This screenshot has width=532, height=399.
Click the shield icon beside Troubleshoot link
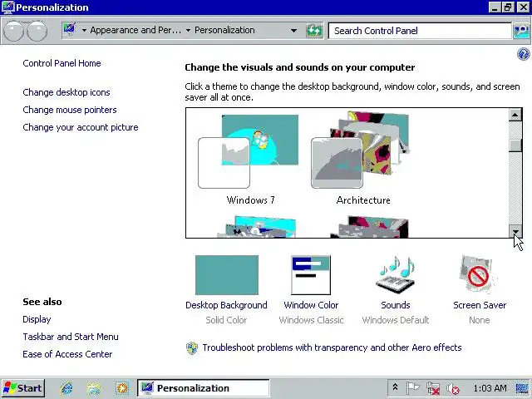pyautogui.click(x=192, y=348)
